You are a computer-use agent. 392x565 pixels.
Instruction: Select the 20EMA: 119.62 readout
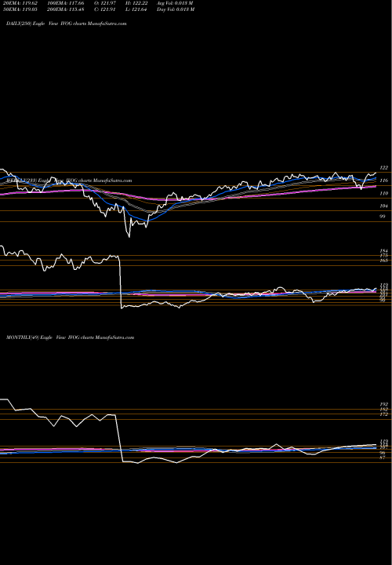pos(20,3)
